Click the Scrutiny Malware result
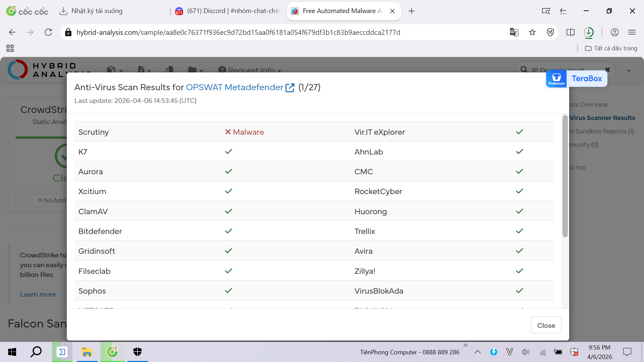Image resolution: width=644 pixels, height=362 pixels. (x=244, y=132)
